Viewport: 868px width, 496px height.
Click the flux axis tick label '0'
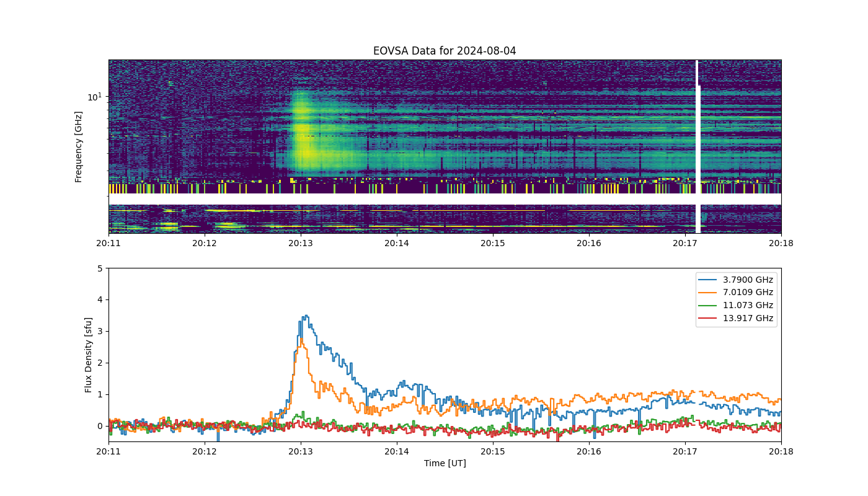100,426
